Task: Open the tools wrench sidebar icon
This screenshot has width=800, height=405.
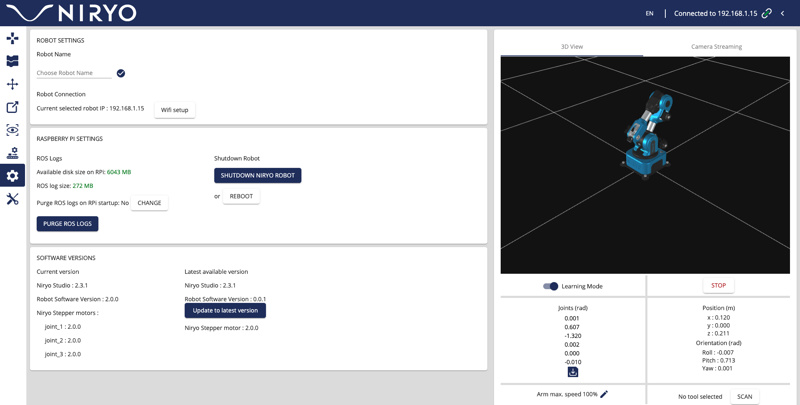Action: tap(12, 199)
